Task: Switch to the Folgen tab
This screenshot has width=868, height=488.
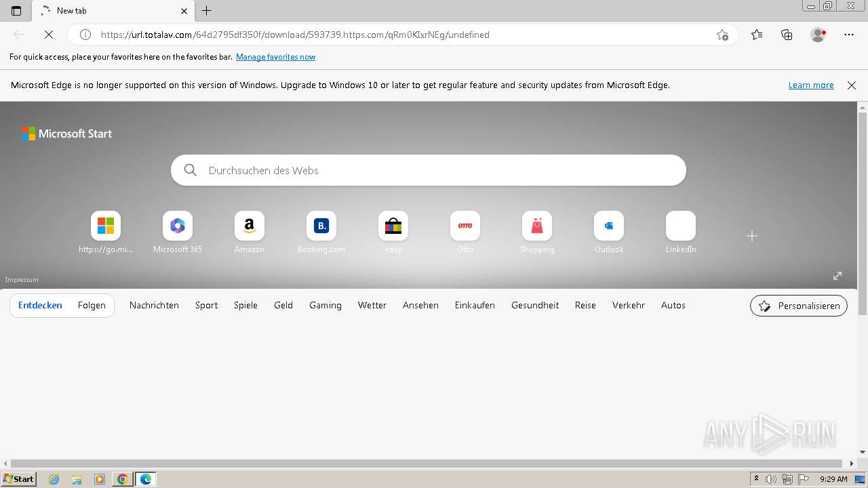Action: click(92, 306)
